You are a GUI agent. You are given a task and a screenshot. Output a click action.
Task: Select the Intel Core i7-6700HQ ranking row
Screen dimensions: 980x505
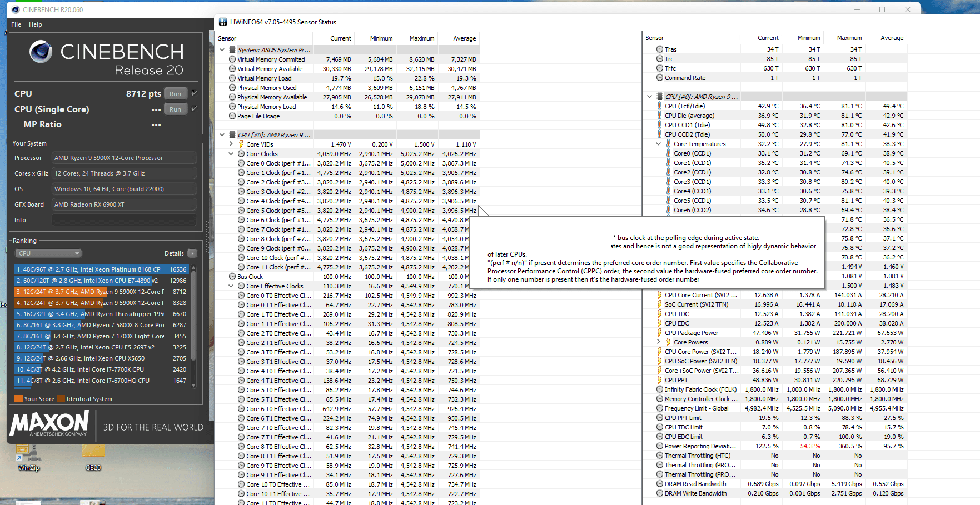pyautogui.click(x=102, y=381)
